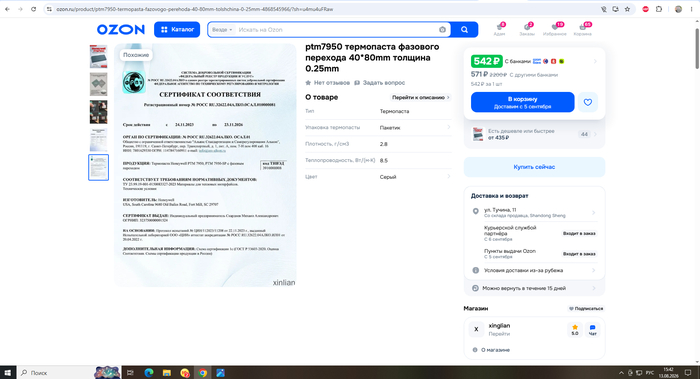Expand the Везде search scope dropdown
Viewport: 700px width, 379px height.
pos(222,30)
